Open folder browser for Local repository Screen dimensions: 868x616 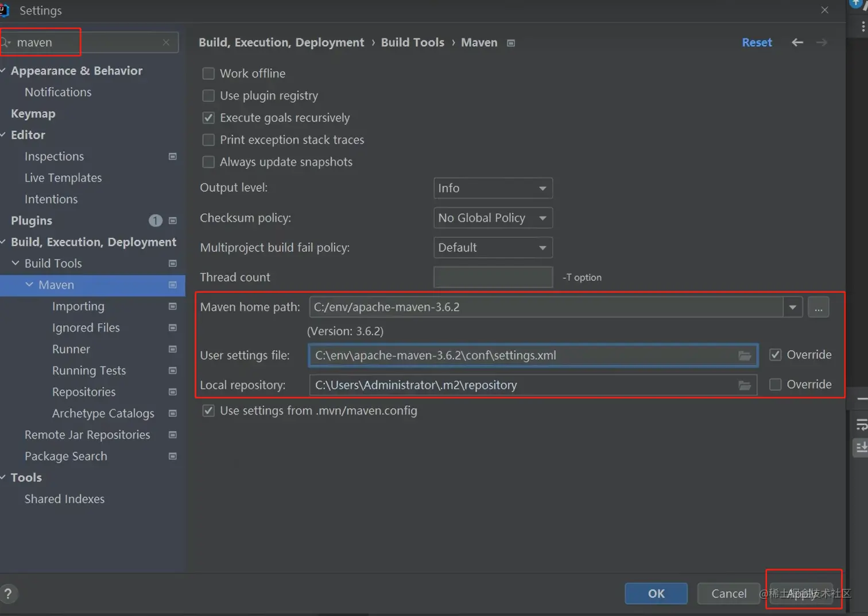(x=745, y=385)
